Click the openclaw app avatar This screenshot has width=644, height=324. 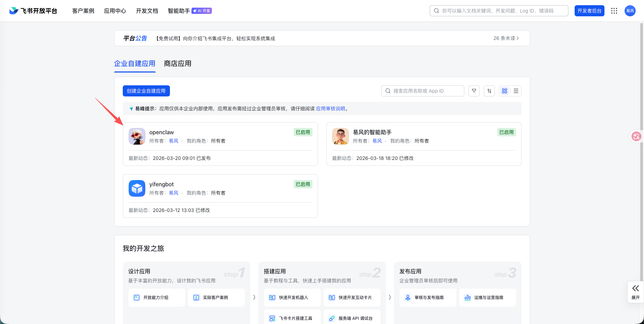(x=137, y=136)
